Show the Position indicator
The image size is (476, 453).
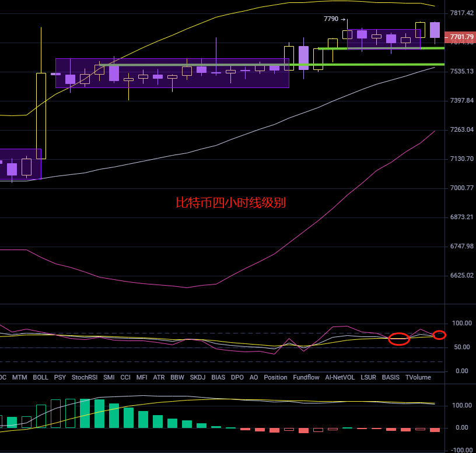(x=275, y=377)
